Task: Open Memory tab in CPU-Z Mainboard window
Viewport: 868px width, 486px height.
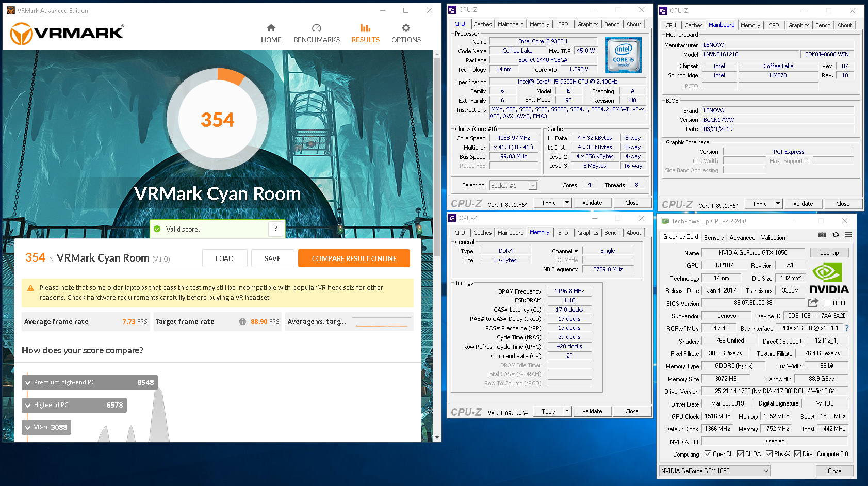Action: (x=750, y=25)
